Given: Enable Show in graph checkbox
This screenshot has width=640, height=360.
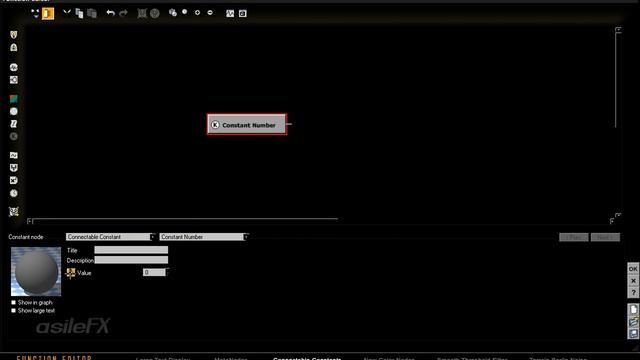Looking at the screenshot, I should (13, 302).
